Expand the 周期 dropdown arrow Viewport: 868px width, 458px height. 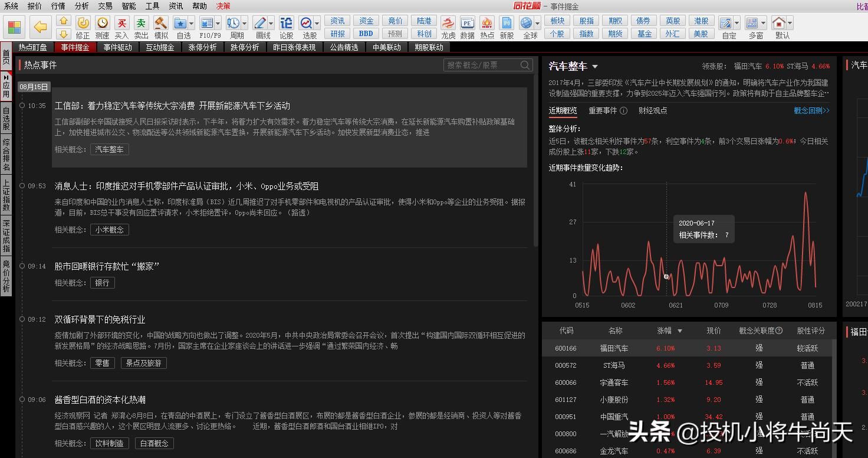[x=245, y=24]
